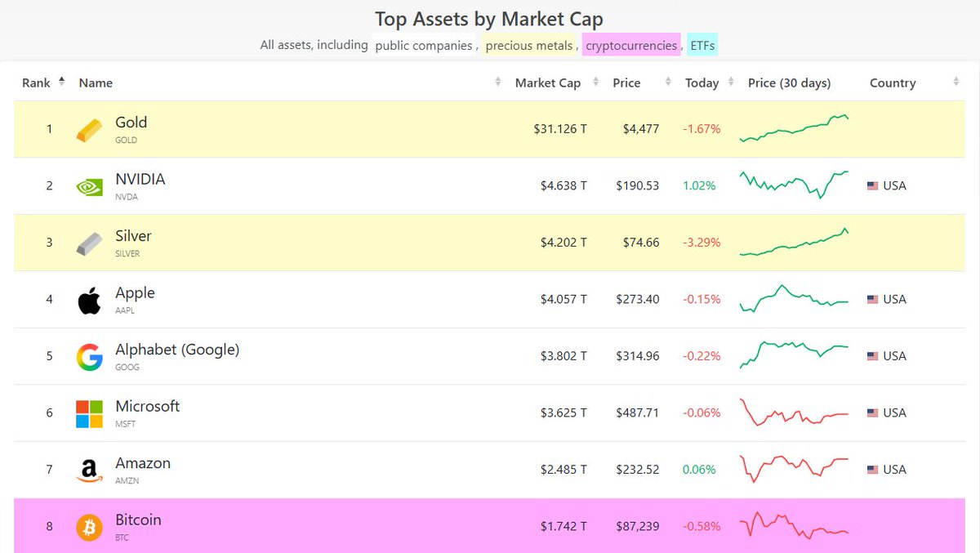980x553 pixels.
Task: Click the Price column header text
Action: pos(626,83)
